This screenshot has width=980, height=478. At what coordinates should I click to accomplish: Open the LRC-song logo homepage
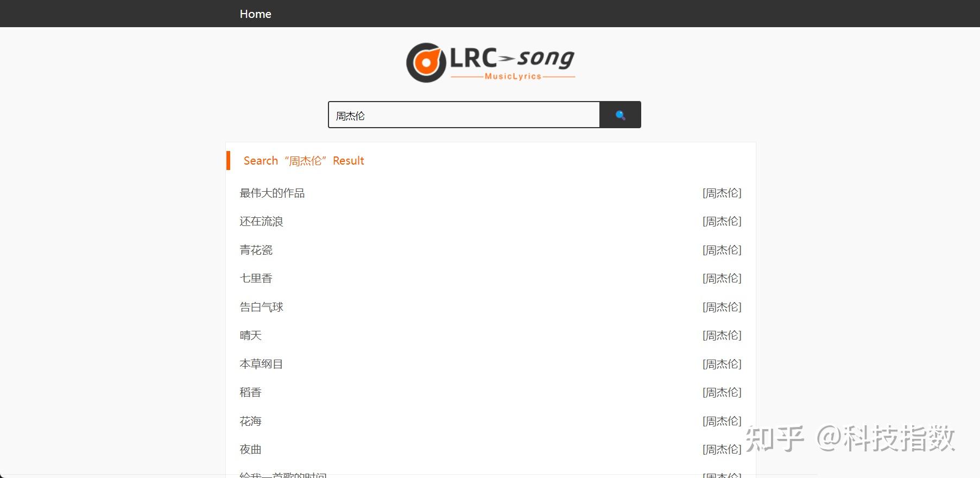pyautogui.click(x=490, y=62)
